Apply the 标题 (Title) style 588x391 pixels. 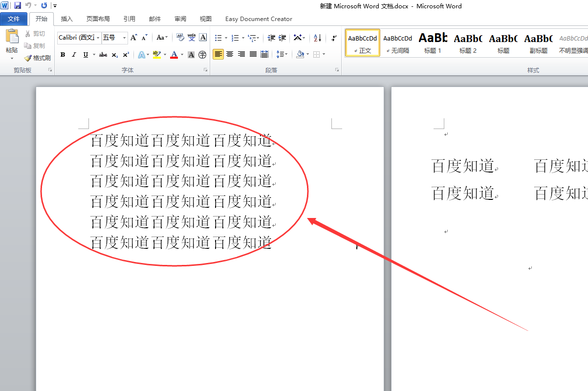[x=503, y=43]
